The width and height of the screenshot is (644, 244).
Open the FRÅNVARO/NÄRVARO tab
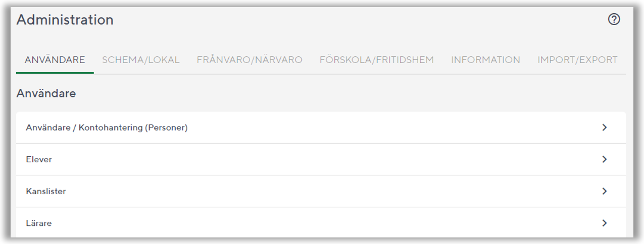[250, 60]
